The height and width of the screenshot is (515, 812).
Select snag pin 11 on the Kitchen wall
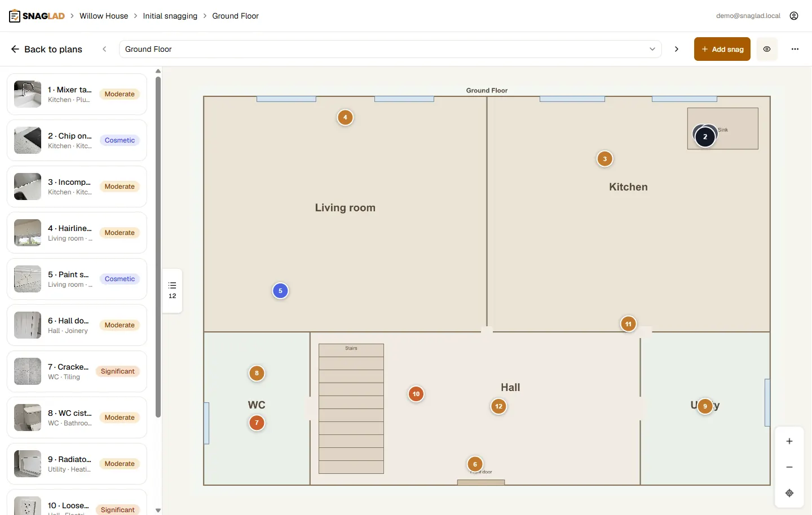tap(628, 324)
